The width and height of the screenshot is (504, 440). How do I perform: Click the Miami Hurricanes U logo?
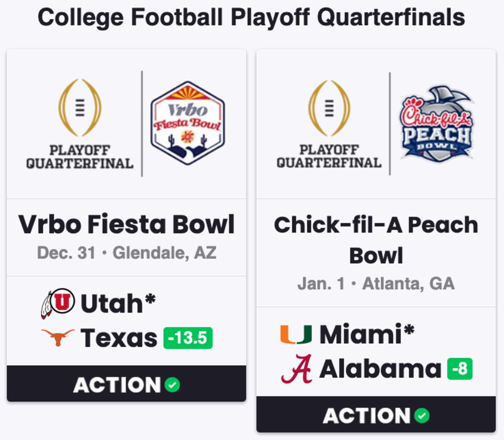(x=296, y=334)
